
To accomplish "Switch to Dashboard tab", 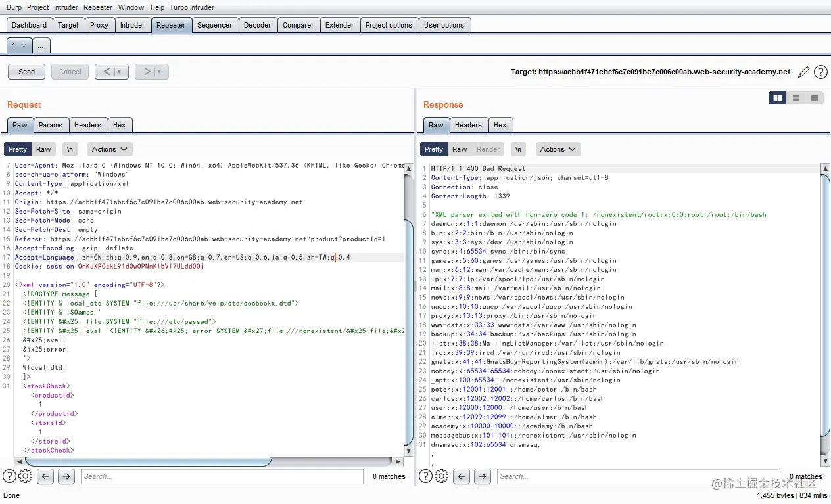I will (x=29, y=25).
